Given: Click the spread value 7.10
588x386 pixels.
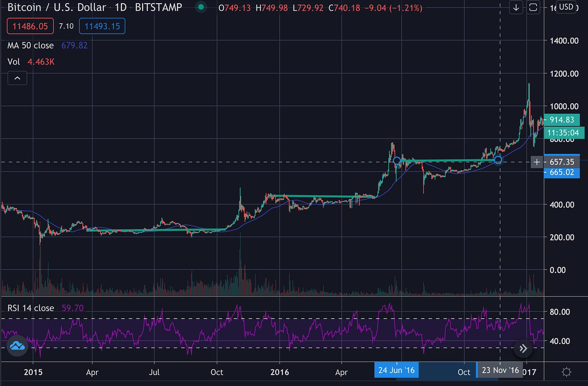Looking at the screenshot, I should [x=66, y=26].
